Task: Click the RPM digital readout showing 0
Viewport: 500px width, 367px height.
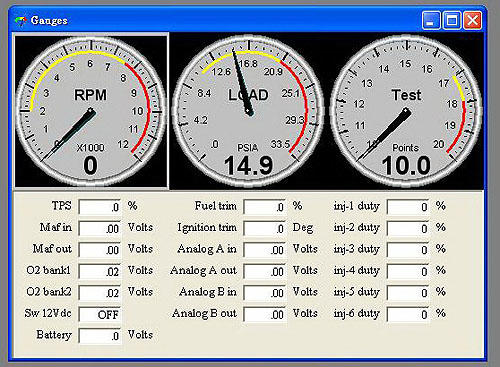Action: 90,165
